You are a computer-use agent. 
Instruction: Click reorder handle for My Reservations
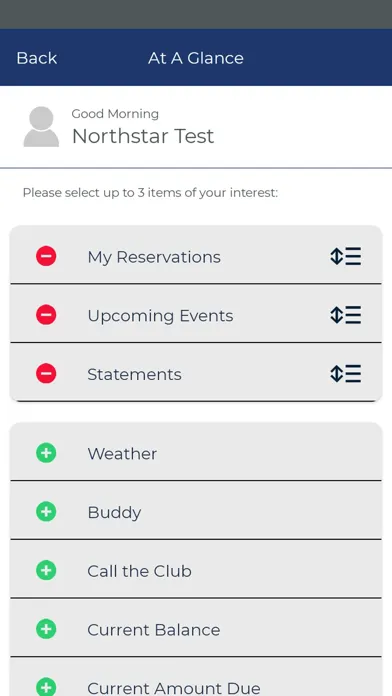345,256
